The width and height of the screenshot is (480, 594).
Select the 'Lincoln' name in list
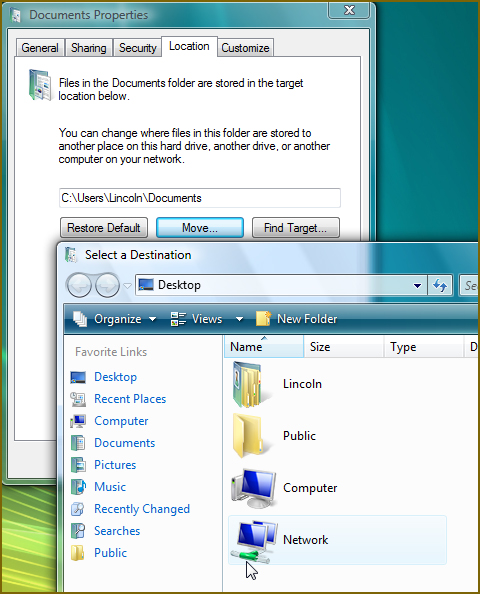302,384
